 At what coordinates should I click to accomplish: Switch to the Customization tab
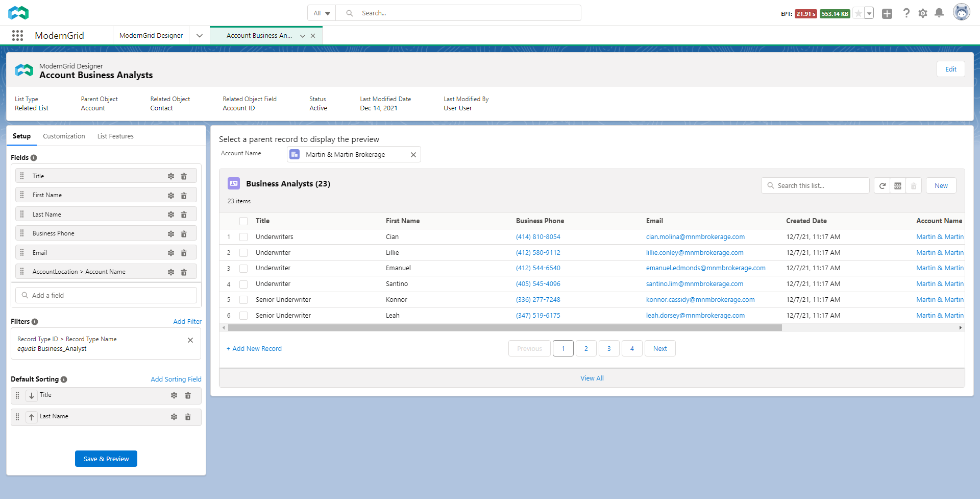point(64,136)
